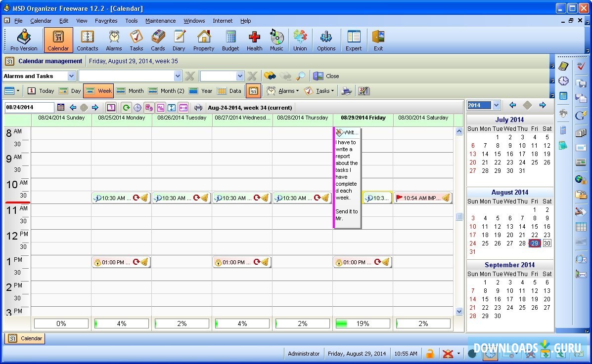Viewport: 592px width, 364px height.
Task: Click the green refresh icon
Action: pyautogui.click(x=127, y=108)
